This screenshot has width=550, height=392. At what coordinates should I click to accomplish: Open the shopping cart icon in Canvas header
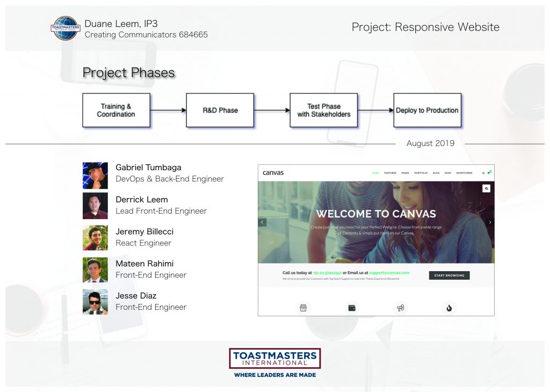click(489, 173)
